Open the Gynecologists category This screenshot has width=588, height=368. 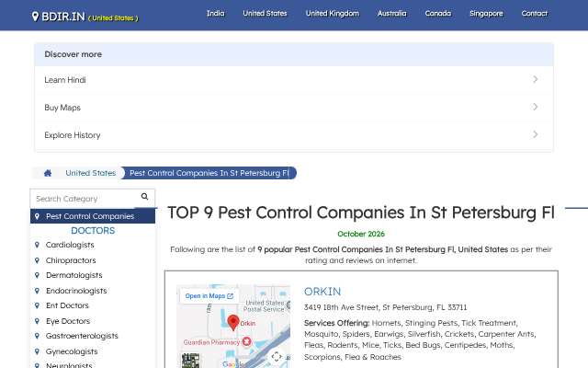coord(72,351)
